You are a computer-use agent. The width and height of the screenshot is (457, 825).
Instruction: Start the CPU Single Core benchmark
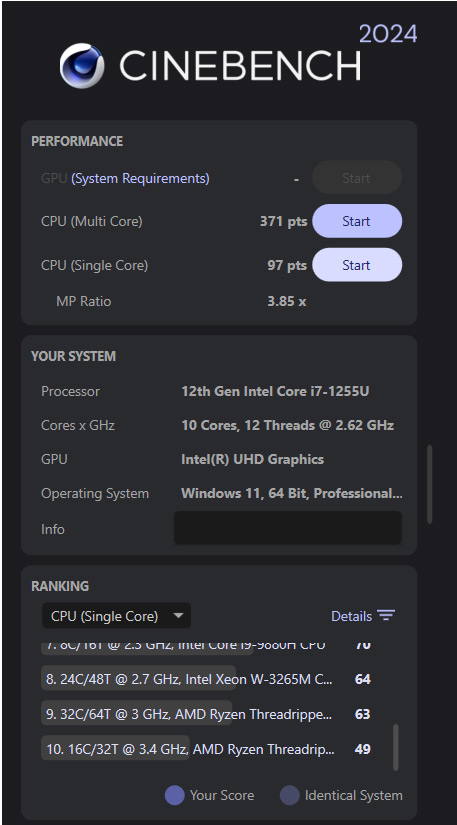(357, 265)
